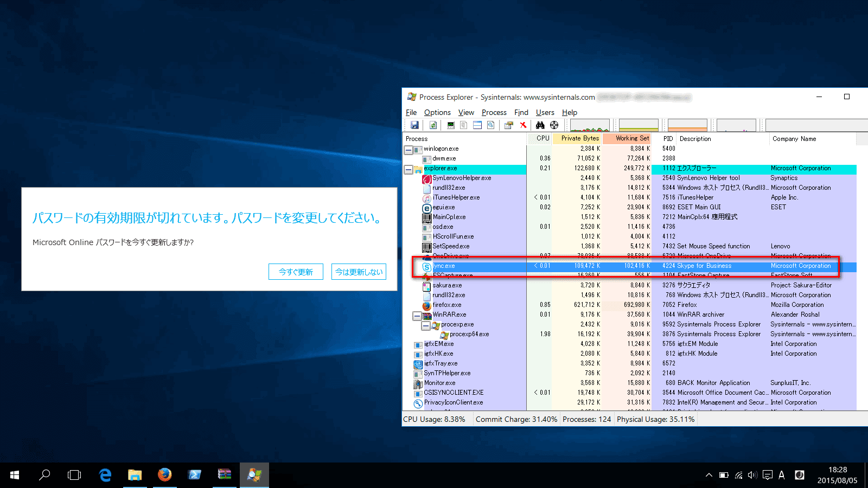Click the yellow commit history mini graph
The image size is (868, 488).
639,125
